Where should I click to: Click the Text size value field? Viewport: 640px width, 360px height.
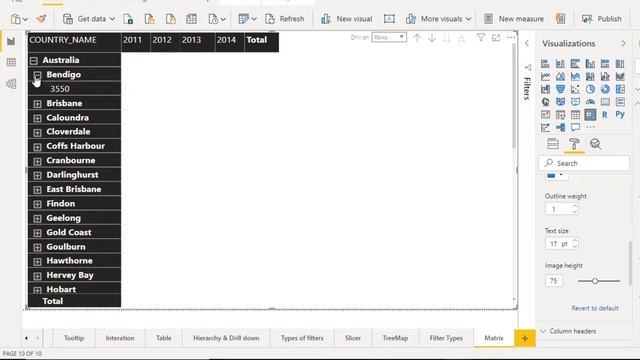pos(558,244)
